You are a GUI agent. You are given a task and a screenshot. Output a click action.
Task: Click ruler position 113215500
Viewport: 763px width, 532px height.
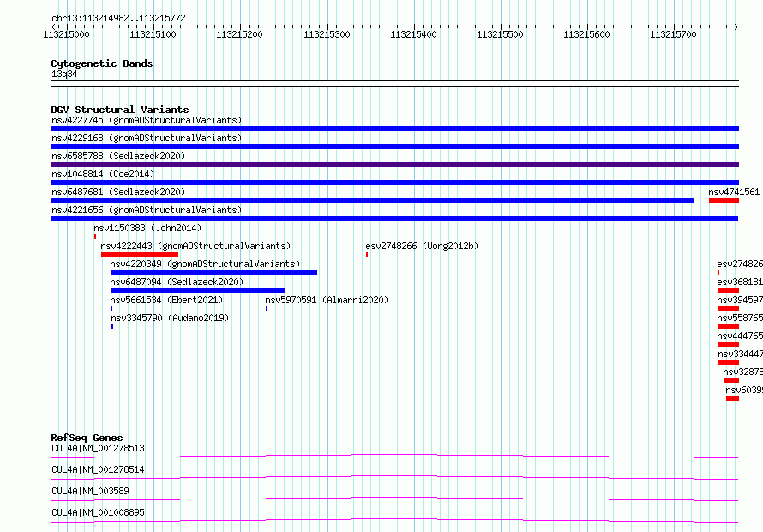point(500,34)
